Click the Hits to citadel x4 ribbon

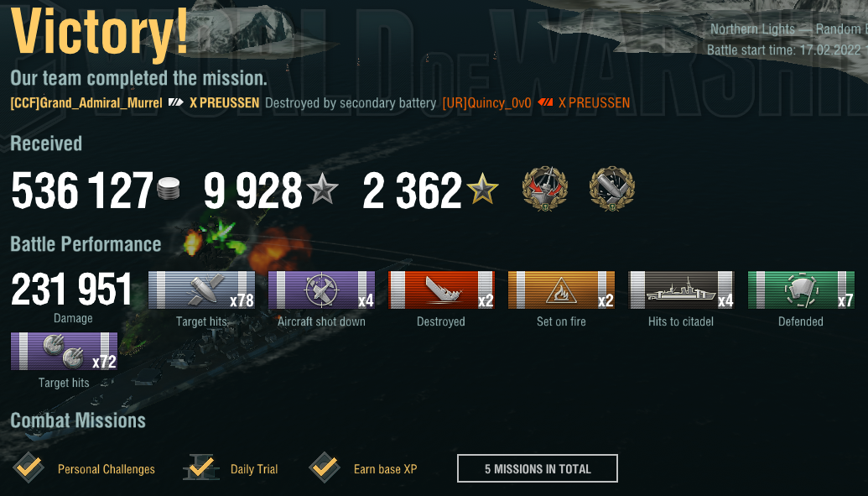[682, 290]
